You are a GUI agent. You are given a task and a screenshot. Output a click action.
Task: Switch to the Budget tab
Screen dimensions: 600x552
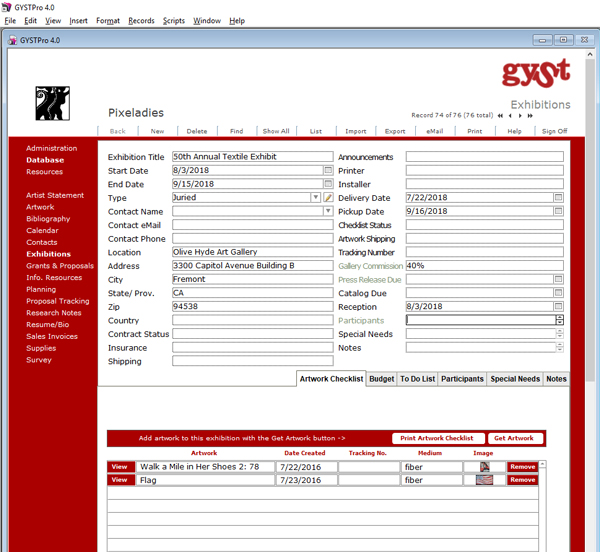pos(381,379)
